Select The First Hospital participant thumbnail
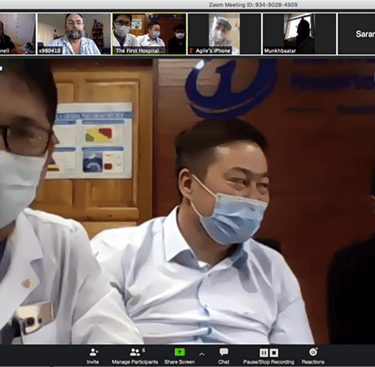 click(x=149, y=34)
